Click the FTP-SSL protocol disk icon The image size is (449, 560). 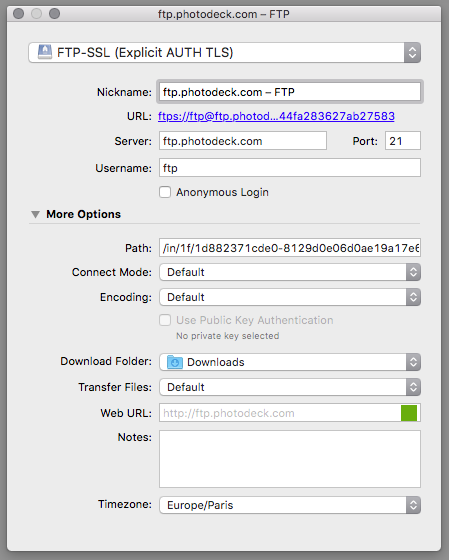[45, 52]
